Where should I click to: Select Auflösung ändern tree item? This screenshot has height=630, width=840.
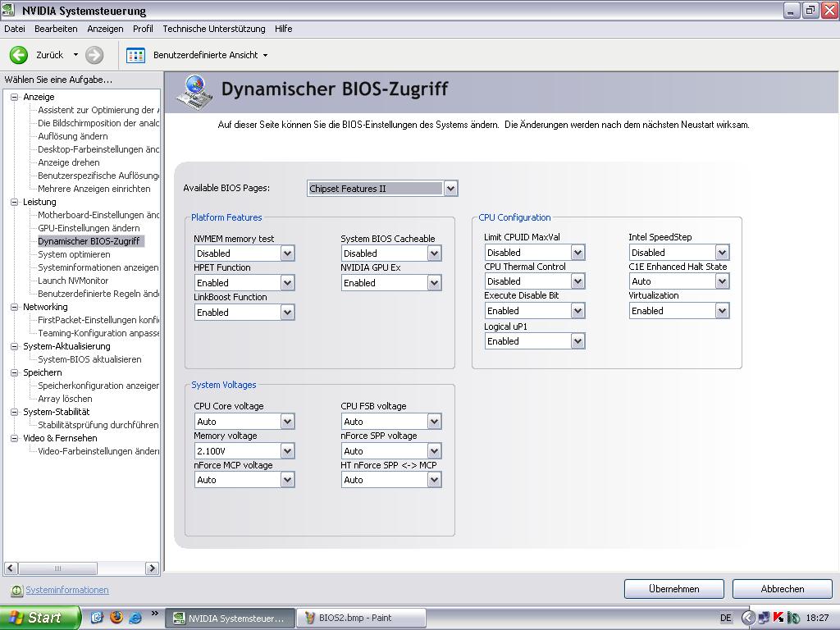coord(72,137)
